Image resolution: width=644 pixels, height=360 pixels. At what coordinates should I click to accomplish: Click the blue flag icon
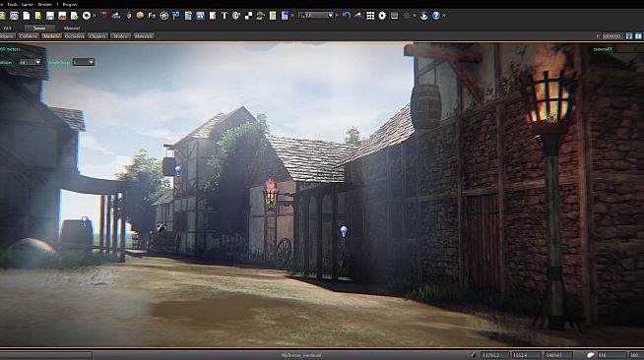[176, 16]
